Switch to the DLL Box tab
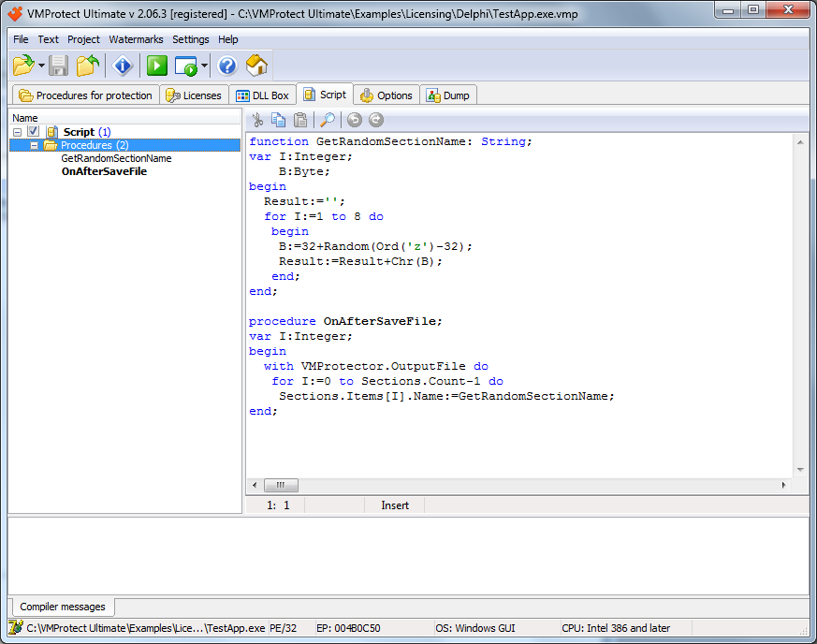Viewport: 817px width, 644px height. pos(263,95)
